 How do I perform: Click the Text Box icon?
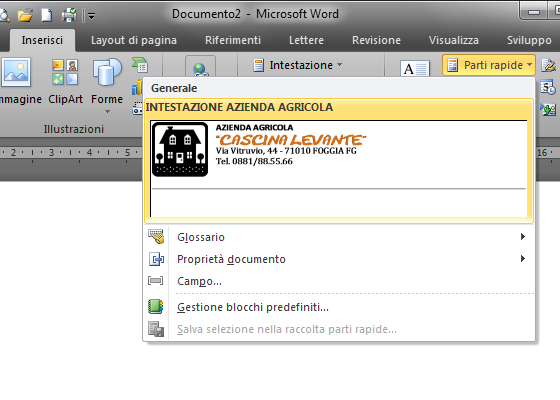pos(414,68)
